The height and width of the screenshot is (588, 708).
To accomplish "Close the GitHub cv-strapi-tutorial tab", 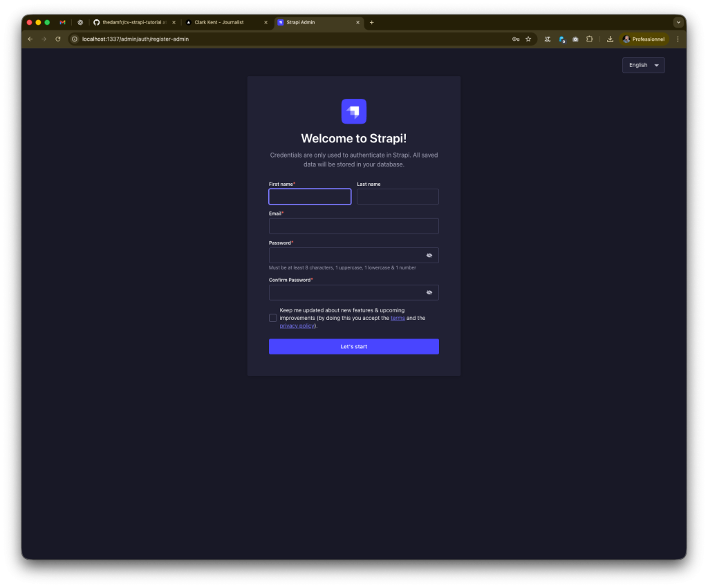I will click(174, 22).
